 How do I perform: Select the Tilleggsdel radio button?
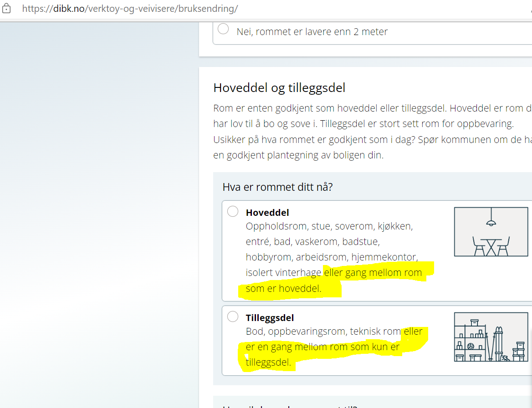click(233, 316)
